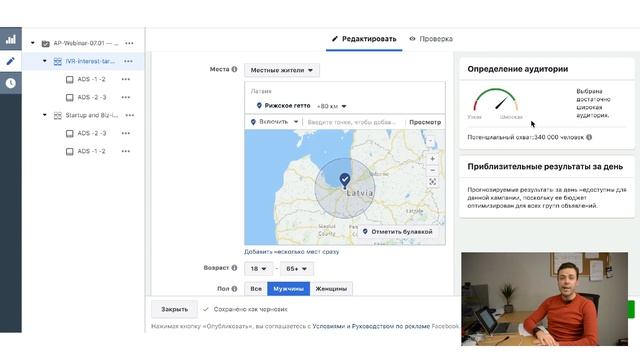
Task: Click the Латвия country label
Action: (x=261, y=91)
